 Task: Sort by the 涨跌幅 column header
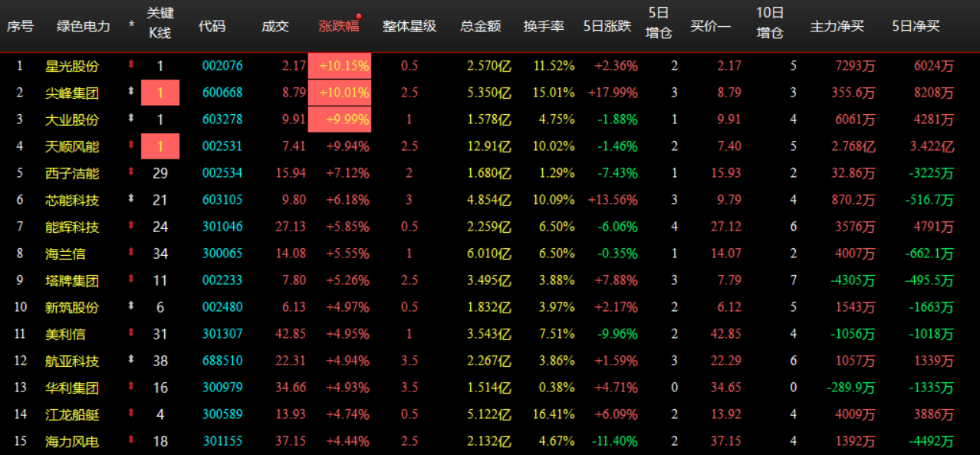point(339,26)
